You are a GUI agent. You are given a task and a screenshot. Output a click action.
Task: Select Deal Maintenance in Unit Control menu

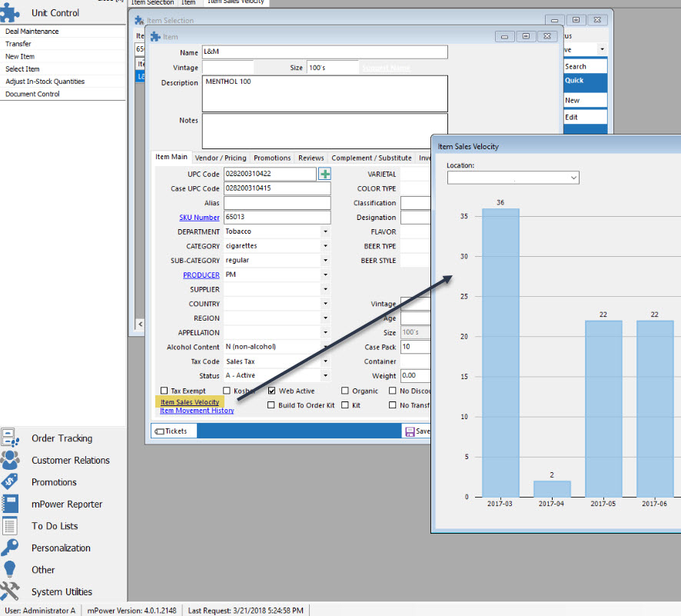click(32, 32)
